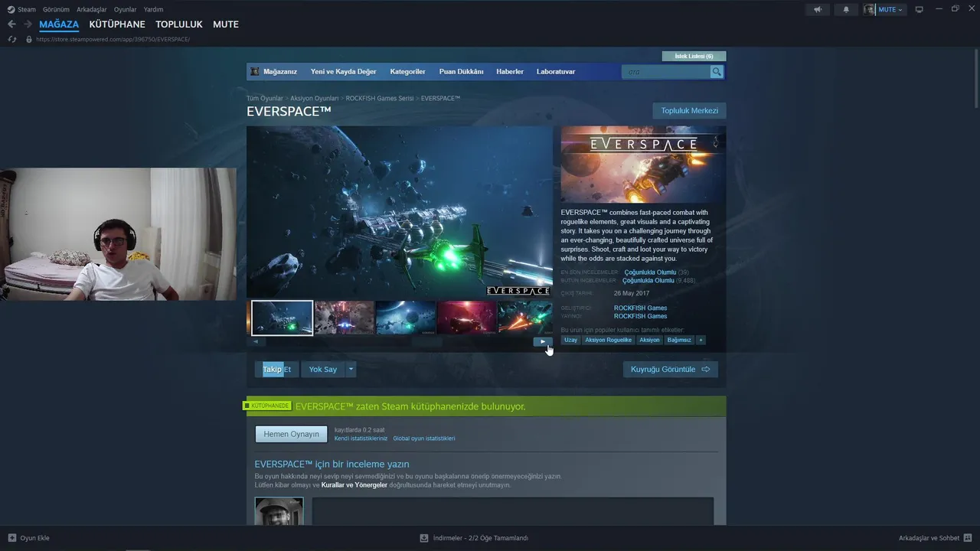Viewport: 980px width, 551px height.
Task: Reload the store page
Action: [12, 39]
